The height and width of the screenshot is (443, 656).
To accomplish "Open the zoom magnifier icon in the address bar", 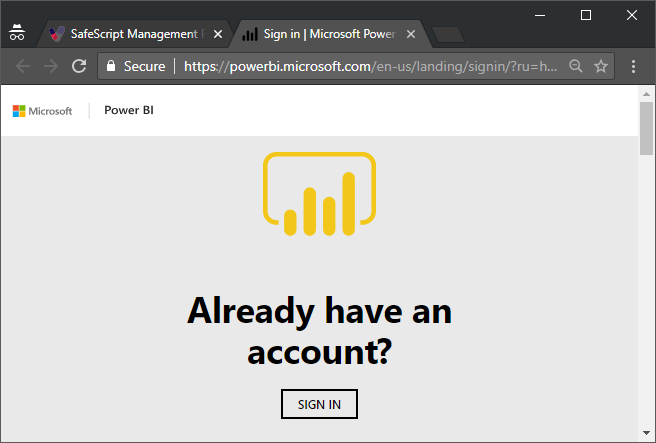I will coord(576,66).
